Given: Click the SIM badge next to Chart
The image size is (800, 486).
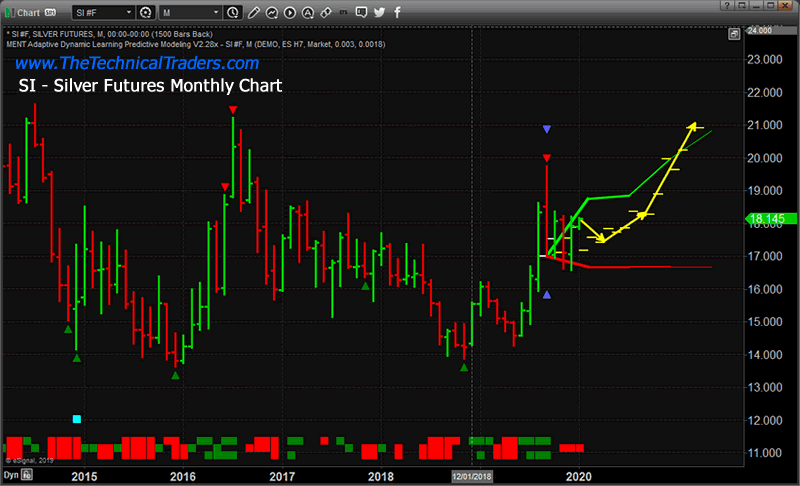Looking at the screenshot, I should 50,13.
